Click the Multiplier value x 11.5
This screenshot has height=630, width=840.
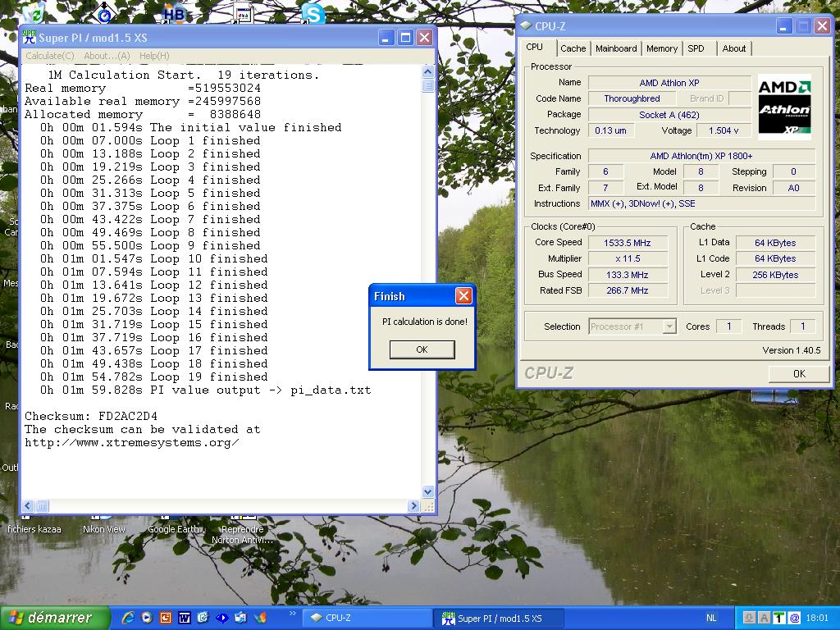point(628,258)
